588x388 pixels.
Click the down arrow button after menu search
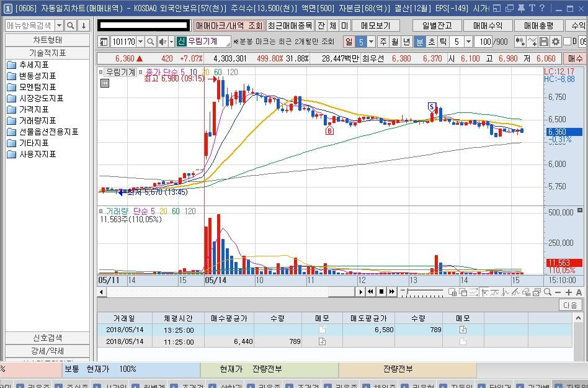tap(84, 25)
